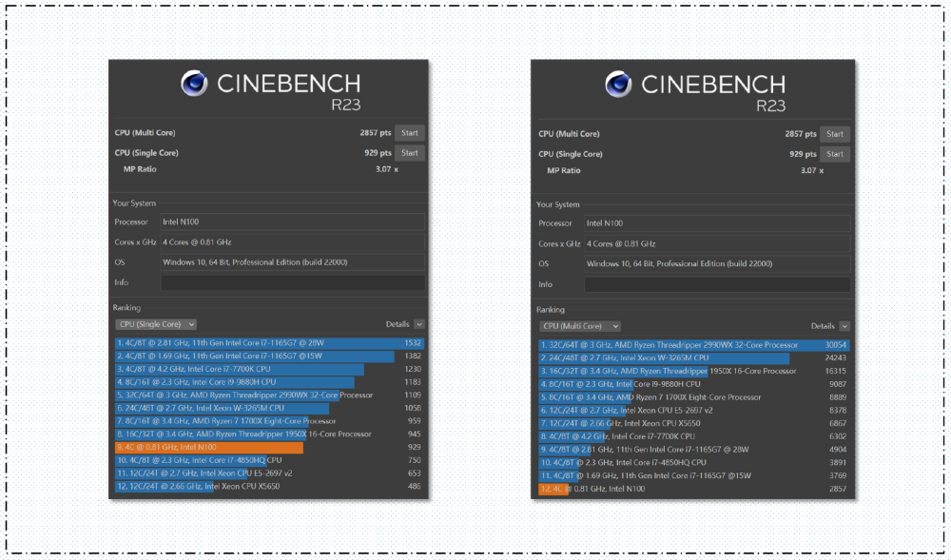Select rank 4 i9-9880H multi core row
Screen dimensions: 951x560
coord(694,384)
